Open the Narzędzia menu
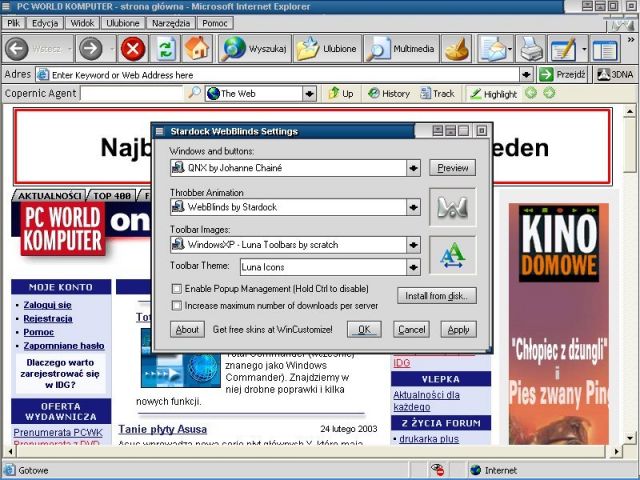The image size is (640, 480). [x=171, y=23]
